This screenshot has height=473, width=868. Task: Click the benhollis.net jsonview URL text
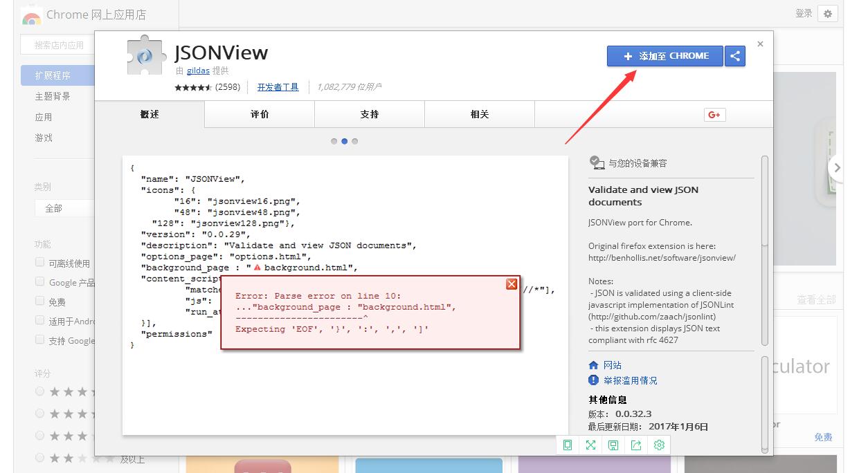pyautogui.click(x=662, y=258)
